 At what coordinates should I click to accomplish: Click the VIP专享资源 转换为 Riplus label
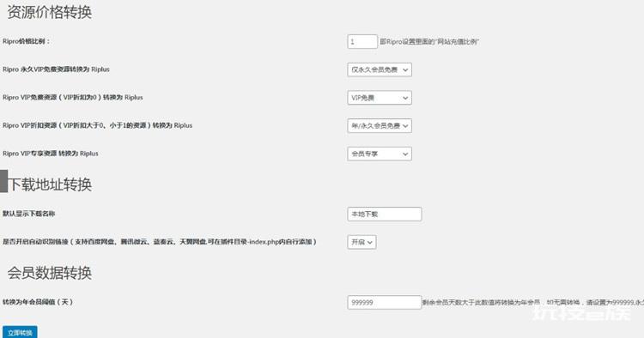click(x=50, y=154)
